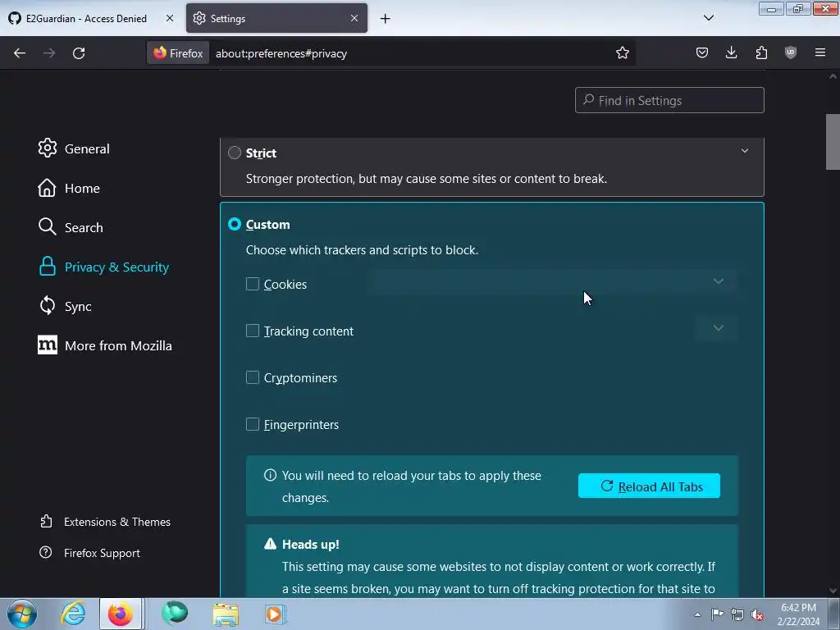840x630 pixels.
Task: Show hidden tray icons arrow
Action: (x=697, y=614)
